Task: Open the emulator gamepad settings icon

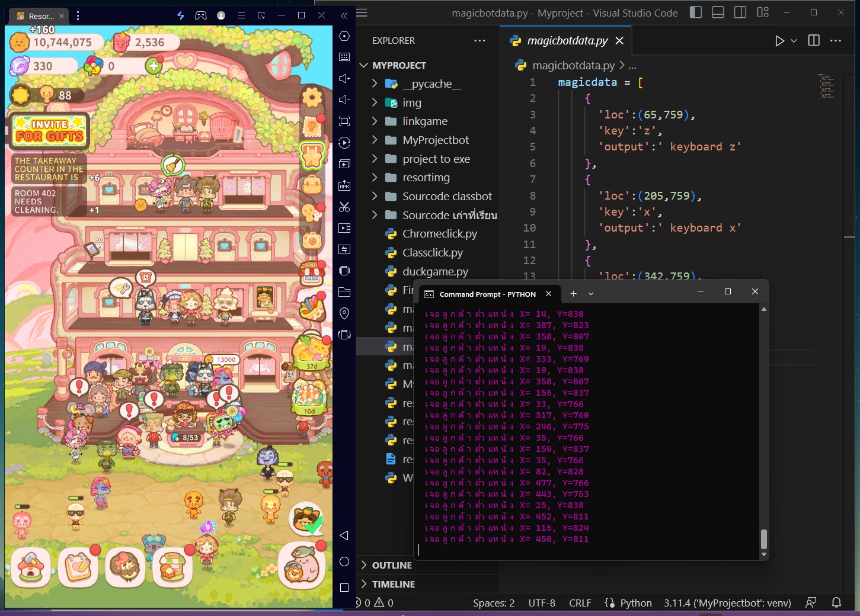Action: point(201,16)
